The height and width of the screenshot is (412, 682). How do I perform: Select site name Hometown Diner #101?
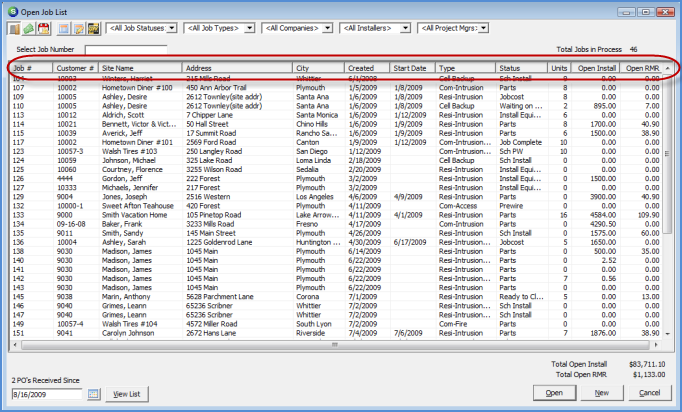click(137, 142)
